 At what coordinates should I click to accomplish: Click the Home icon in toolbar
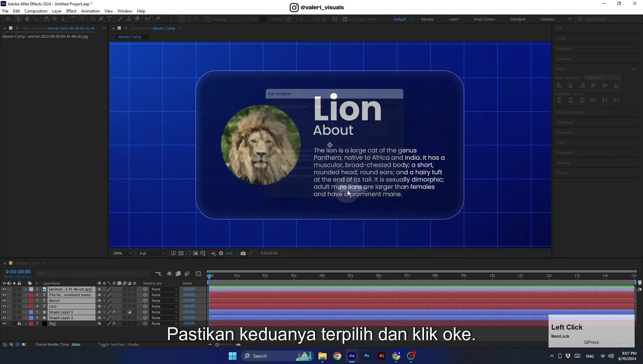point(8,19)
